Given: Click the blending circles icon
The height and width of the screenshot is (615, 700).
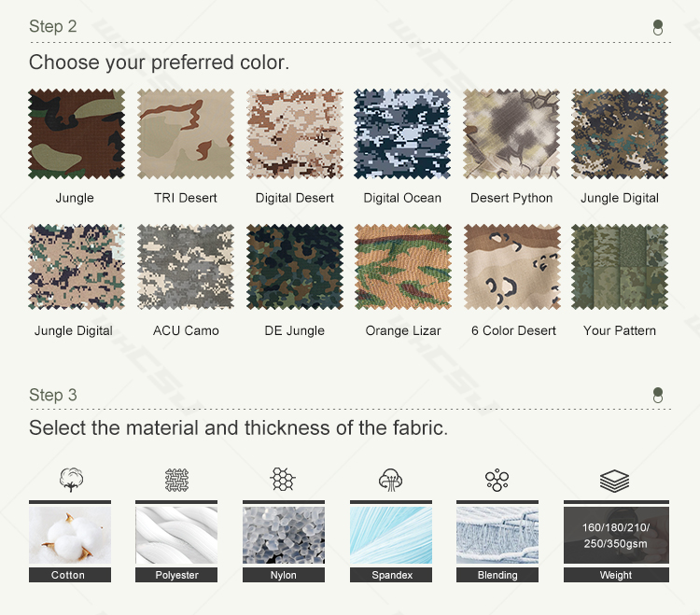Looking at the screenshot, I should click(x=497, y=480).
